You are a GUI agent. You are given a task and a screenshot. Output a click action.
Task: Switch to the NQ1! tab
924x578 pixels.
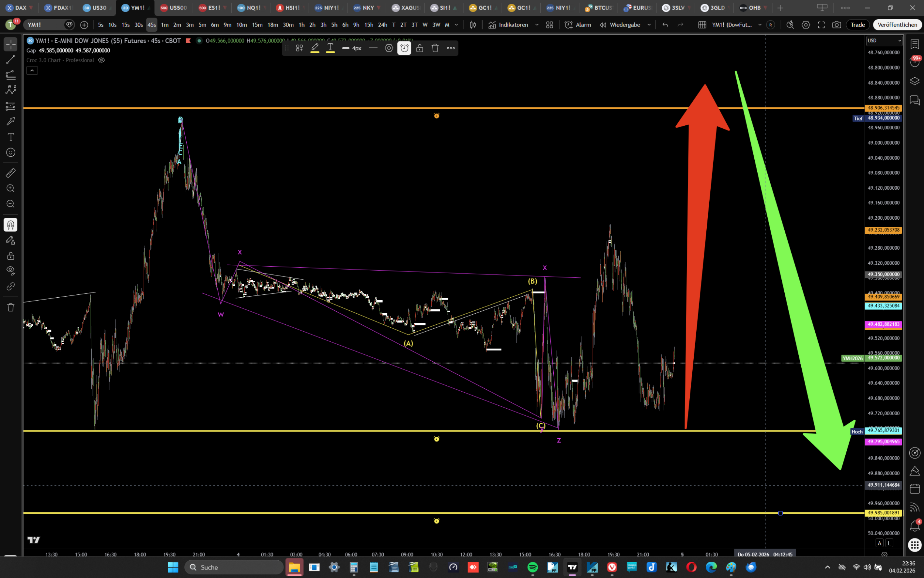tap(250, 8)
